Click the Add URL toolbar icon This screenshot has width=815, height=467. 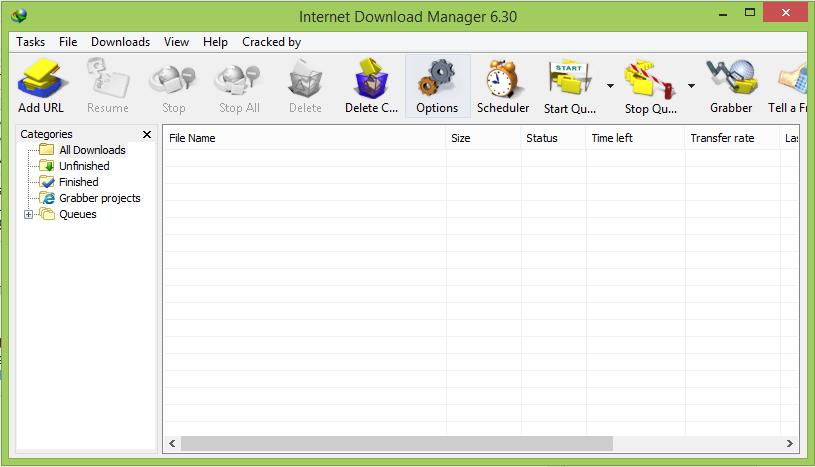click(x=41, y=79)
